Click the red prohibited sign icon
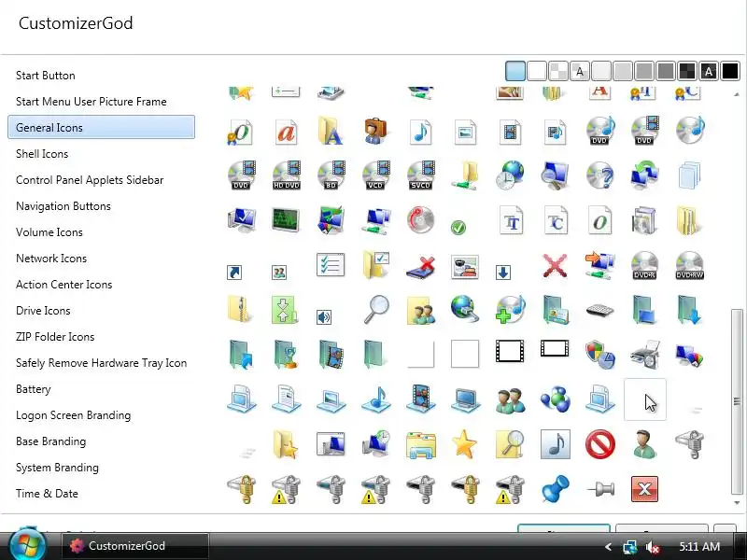 pyautogui.click(x=599, y=444)
